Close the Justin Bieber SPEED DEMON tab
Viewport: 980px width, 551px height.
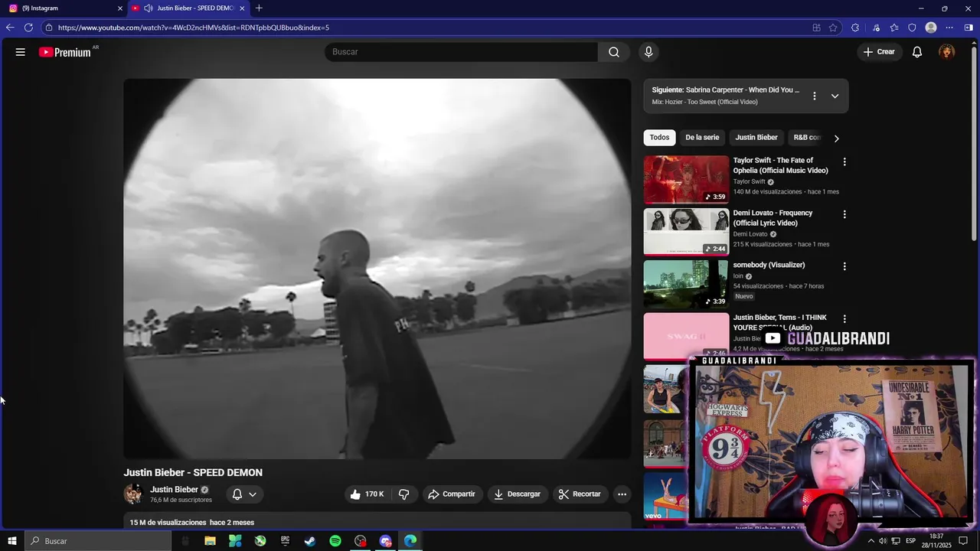point(243,8)
